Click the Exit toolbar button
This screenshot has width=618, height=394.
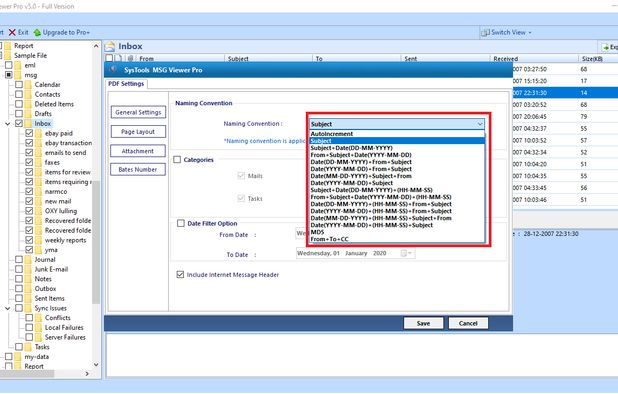click(x=19, y=32)
